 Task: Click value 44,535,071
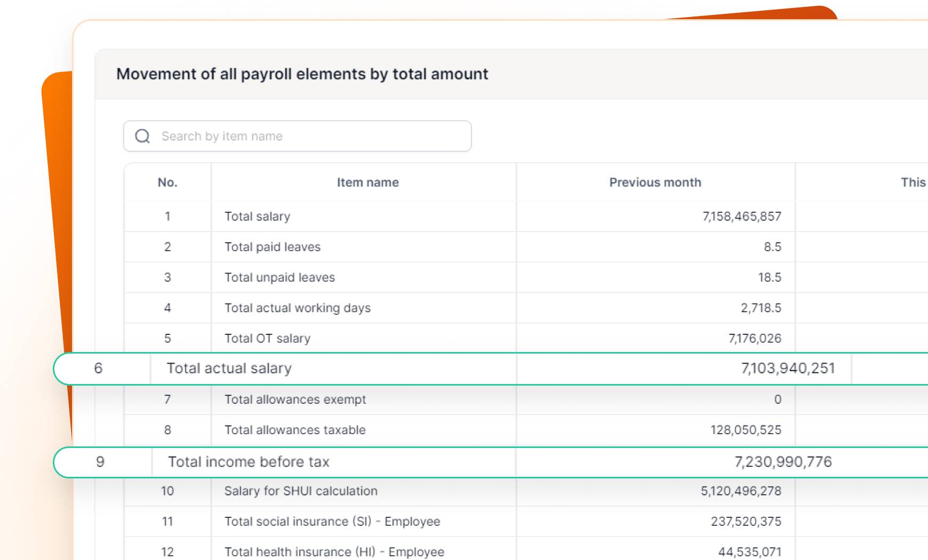point(749,552)
